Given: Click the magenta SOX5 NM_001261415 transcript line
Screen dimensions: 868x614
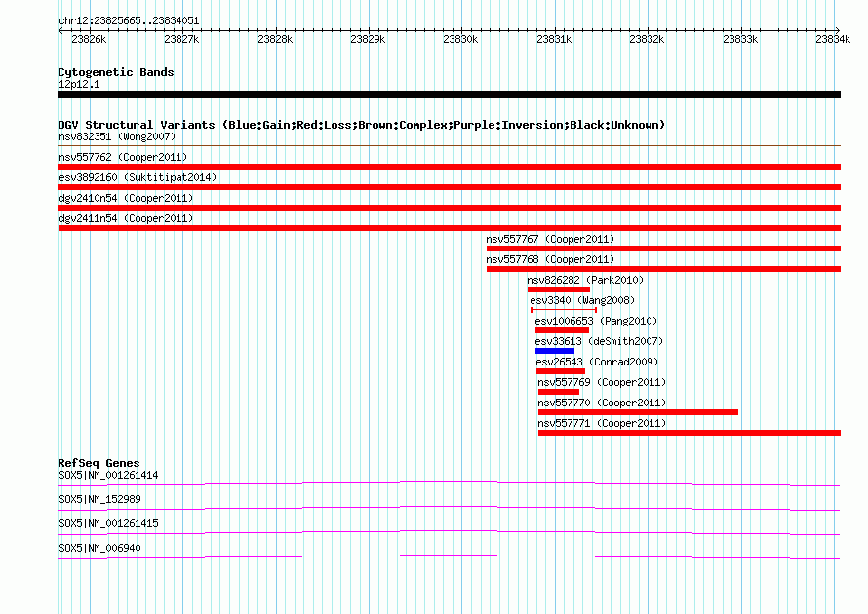Looking at the screenshot, I should (449, 533).
